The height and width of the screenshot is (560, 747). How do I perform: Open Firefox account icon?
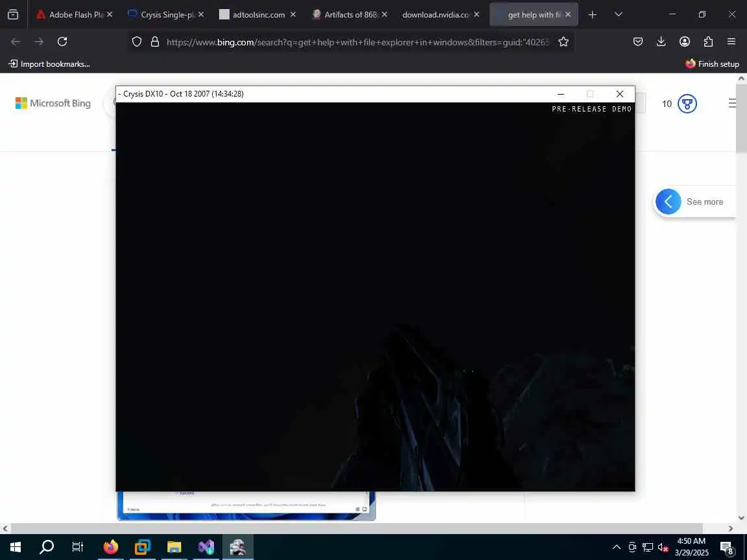pos(685,42)
